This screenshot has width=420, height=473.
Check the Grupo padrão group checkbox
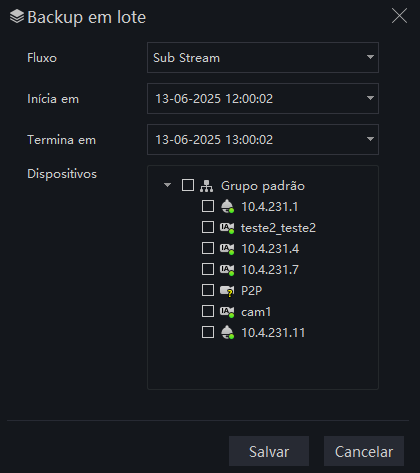188,185
